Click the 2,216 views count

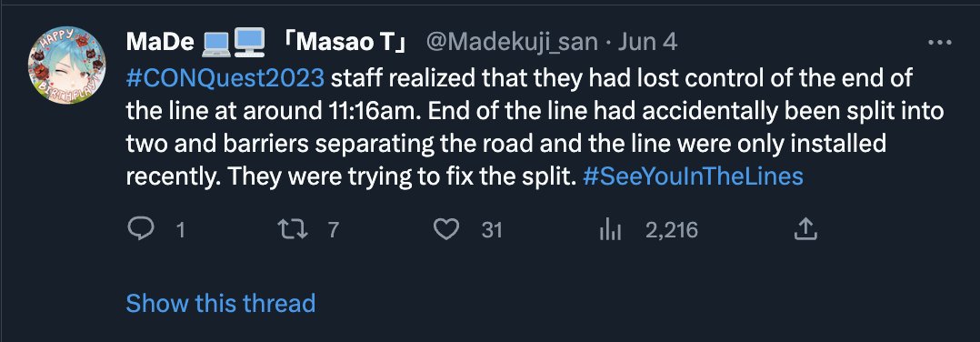tap(671, 231)
